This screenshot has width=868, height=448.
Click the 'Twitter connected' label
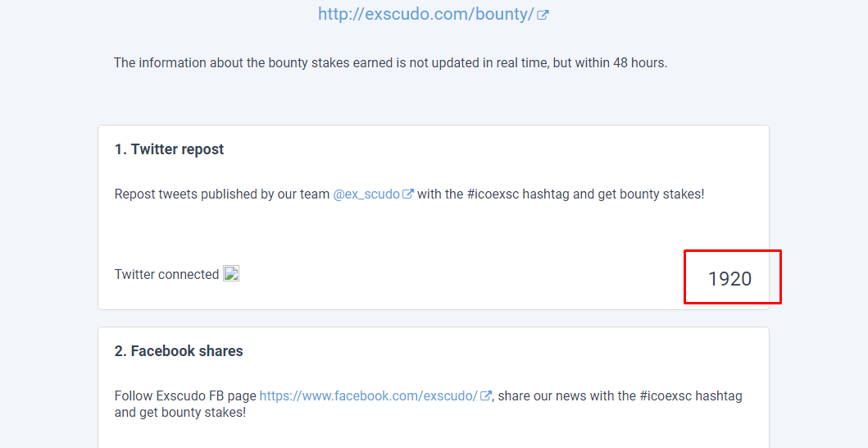(x=166, y=274)
